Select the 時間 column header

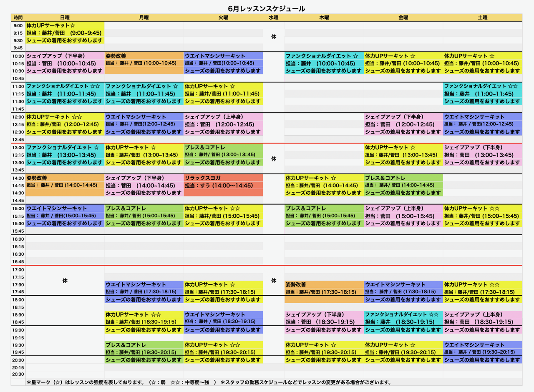click(18, 18)
